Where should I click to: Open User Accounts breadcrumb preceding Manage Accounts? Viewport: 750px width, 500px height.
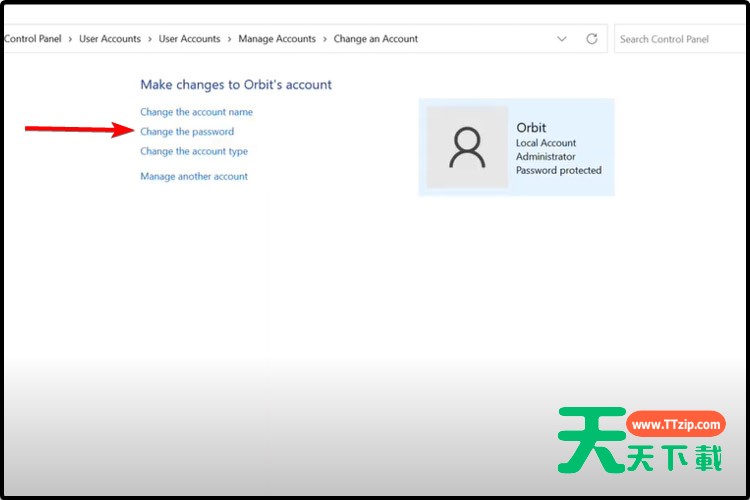(189, 39)
